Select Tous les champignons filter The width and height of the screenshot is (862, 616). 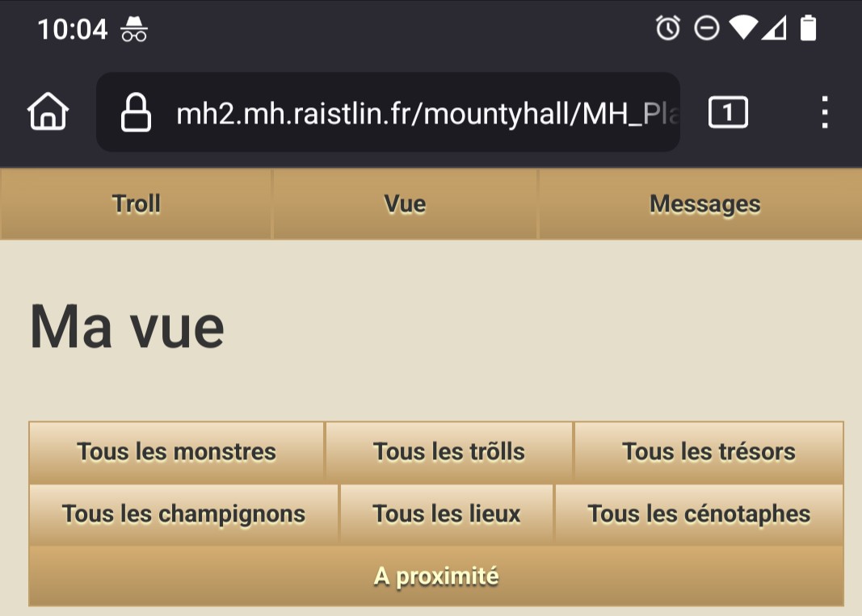[x=183, y=514]
